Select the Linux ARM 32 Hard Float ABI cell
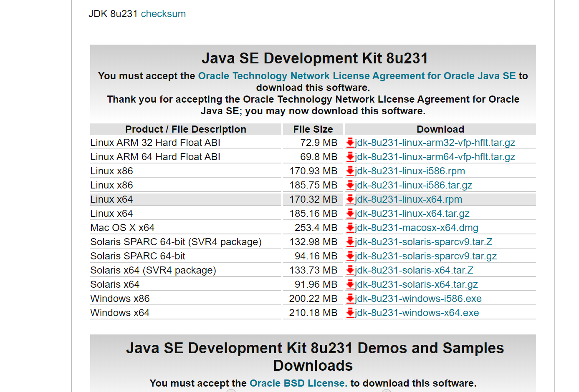This screenshot has height=392, width=579. pyautogui.click(x=186, y=143)
